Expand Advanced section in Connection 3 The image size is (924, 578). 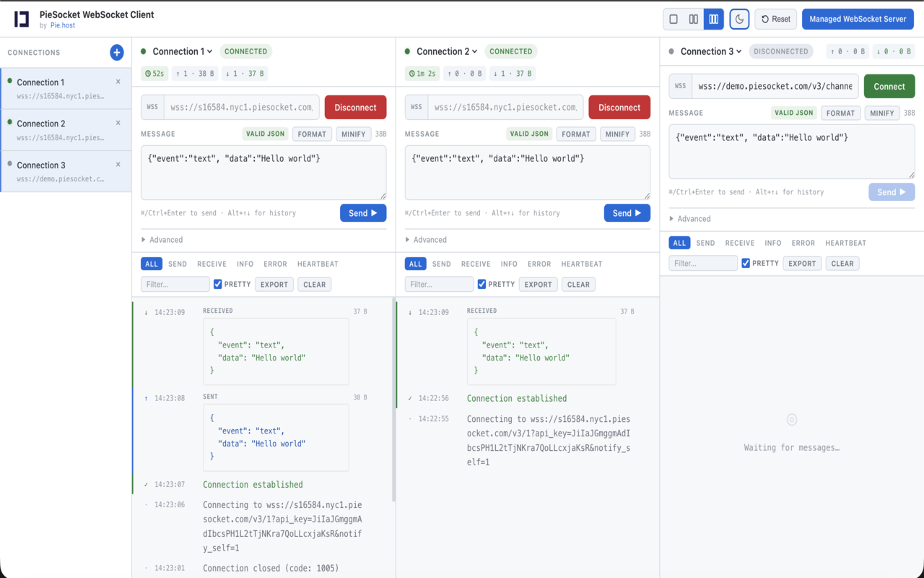(x=691, y=219)
